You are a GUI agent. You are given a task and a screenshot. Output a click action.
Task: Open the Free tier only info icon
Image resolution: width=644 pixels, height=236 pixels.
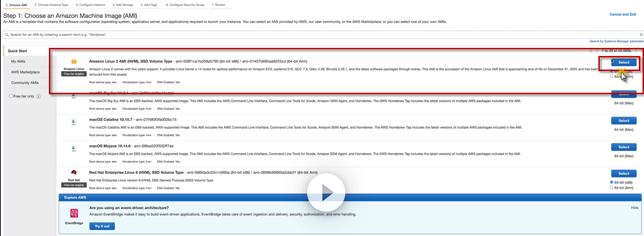pos(39,96)
